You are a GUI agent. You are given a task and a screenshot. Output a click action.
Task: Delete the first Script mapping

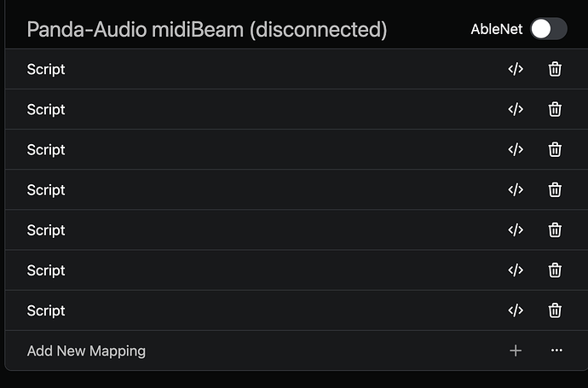click(555, 69)
